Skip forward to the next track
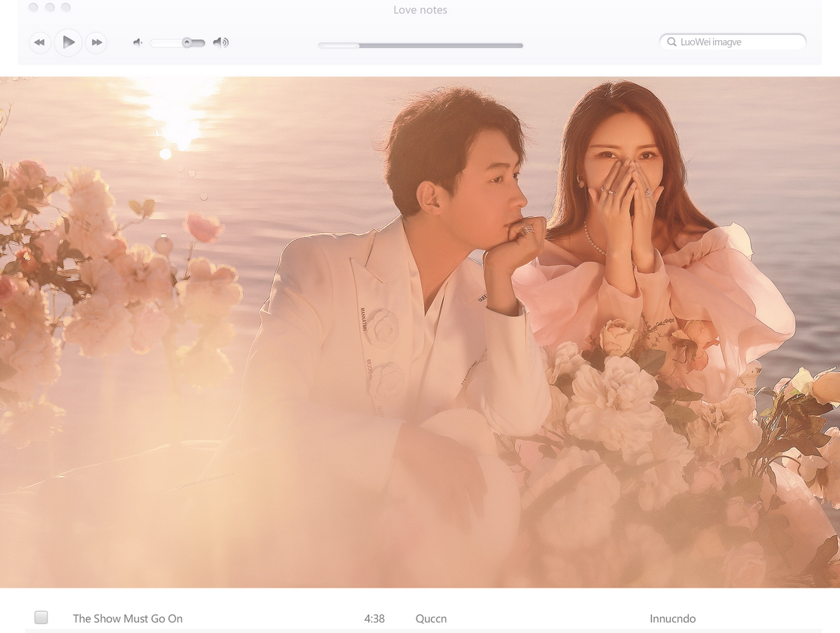840x633 pixels. click(97, 42)
